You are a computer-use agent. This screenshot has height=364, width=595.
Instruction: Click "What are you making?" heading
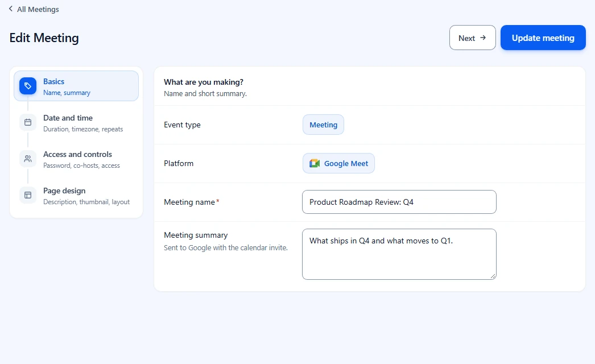tap(204, 82)
